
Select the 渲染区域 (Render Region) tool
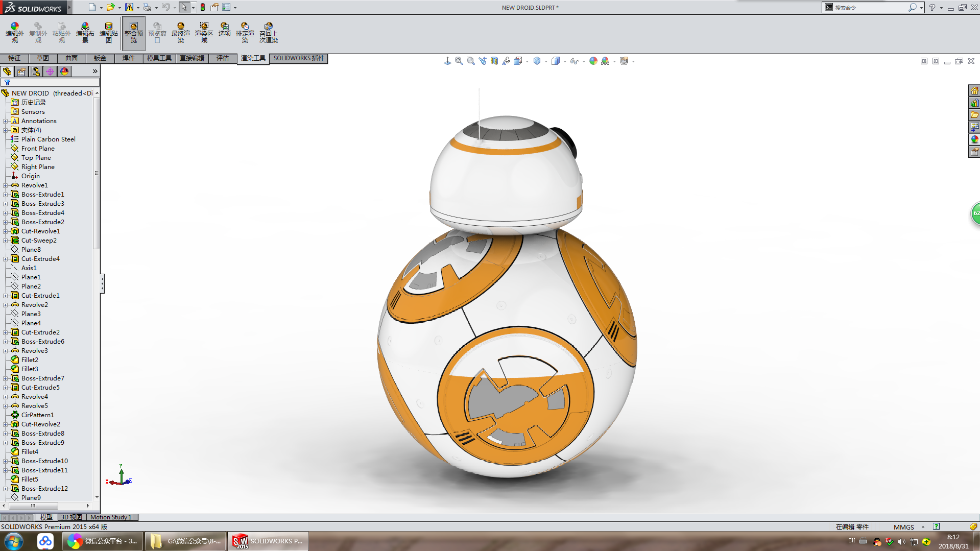tap(204, 32)
